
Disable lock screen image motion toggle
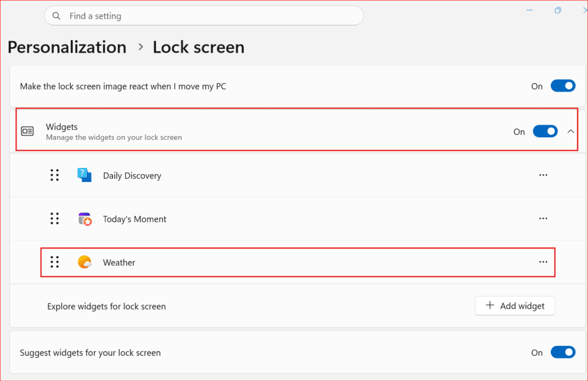point(563,86)
